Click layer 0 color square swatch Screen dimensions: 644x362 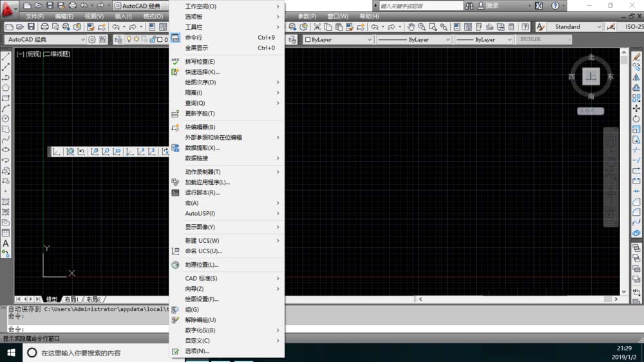click(160, 39)
